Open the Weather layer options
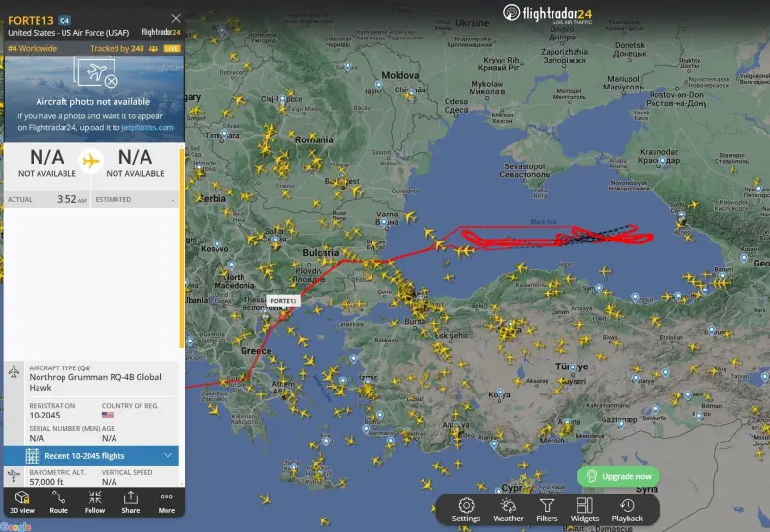 tap(508, 511)
